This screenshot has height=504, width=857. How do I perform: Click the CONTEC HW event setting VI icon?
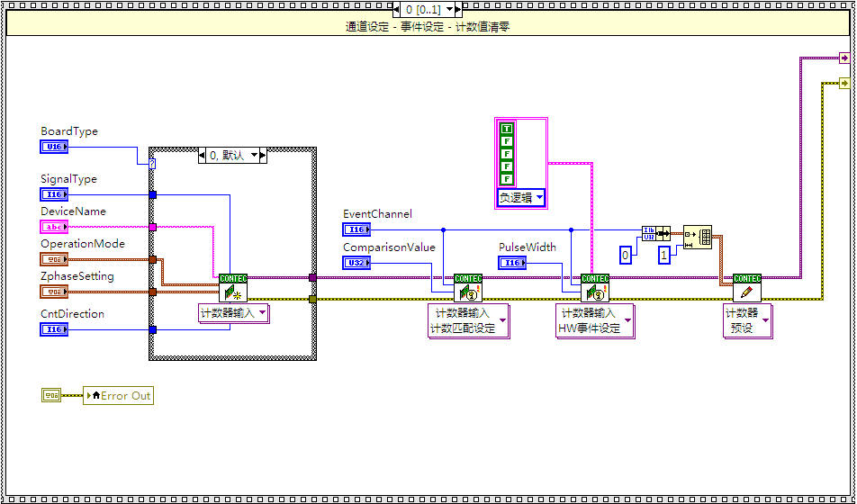594,288
